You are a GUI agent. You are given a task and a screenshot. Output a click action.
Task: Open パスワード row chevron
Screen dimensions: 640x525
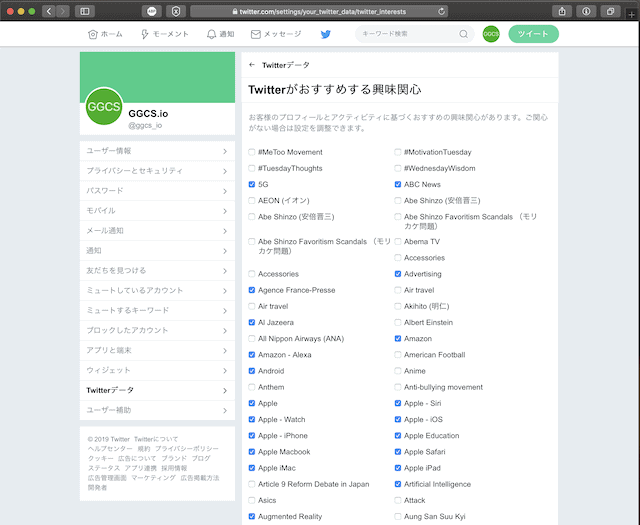click(x=225, y=191)
